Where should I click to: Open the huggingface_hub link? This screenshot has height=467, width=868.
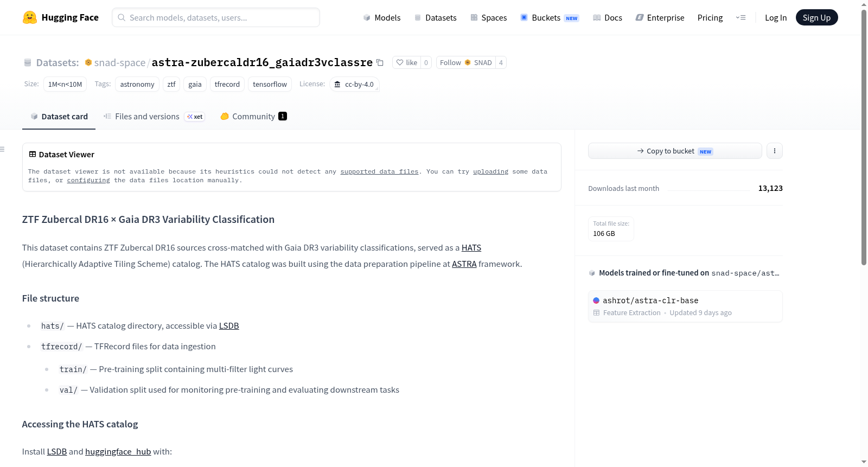[x=118, y=451]
